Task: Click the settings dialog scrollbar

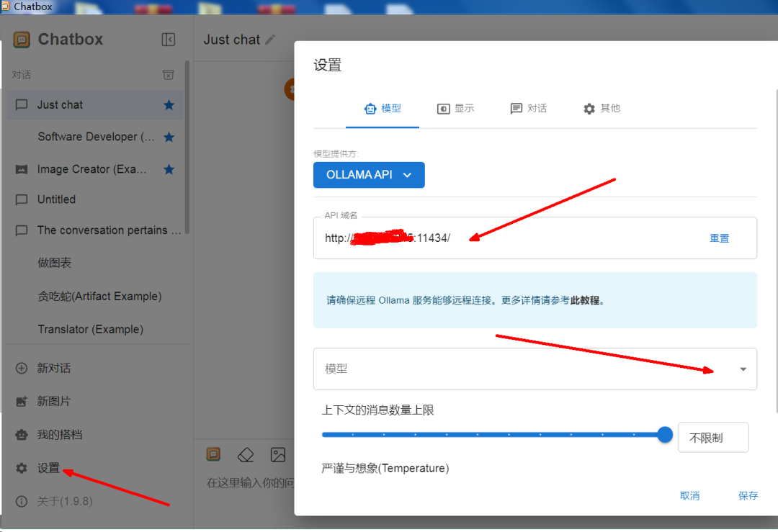Action: 776,251
